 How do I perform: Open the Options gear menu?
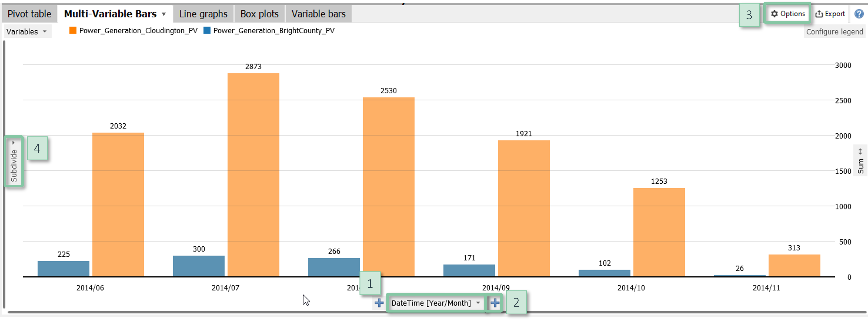pyautogui.click(x=788, y=14)
